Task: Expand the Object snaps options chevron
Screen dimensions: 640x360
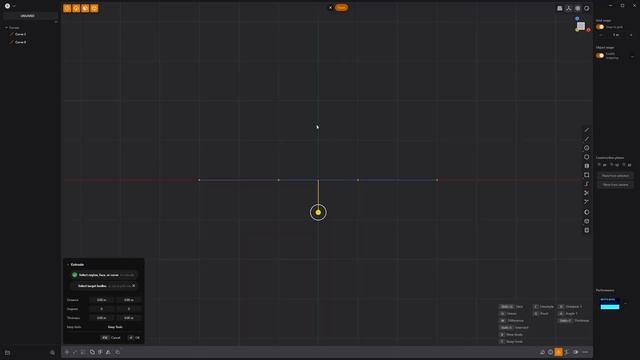Action: (x=632, y=56)
